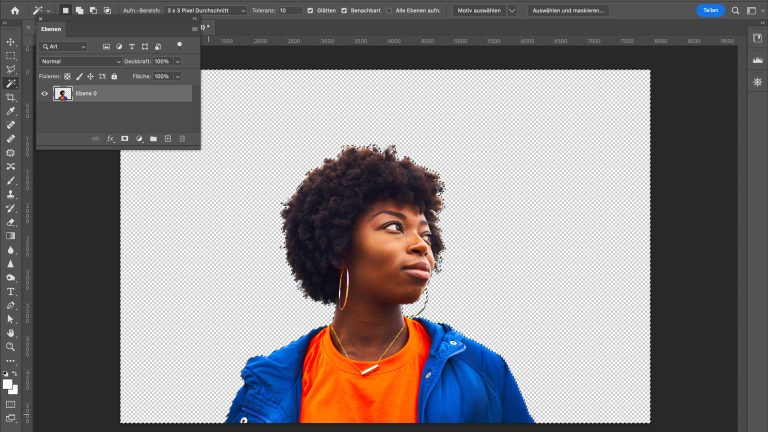Viewport: 768px width, 432px height.
Task: Select the Hand tool
Action: [x=11, y=333]
